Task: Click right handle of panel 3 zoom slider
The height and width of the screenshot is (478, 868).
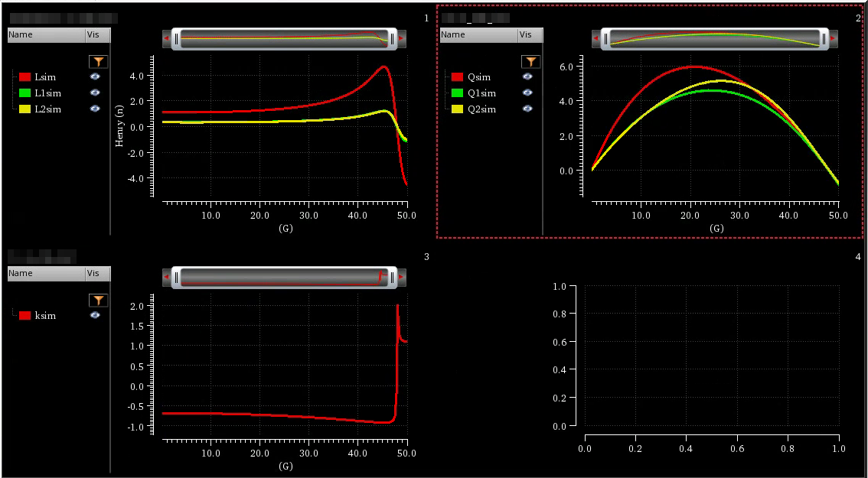Action: (393, 277)
